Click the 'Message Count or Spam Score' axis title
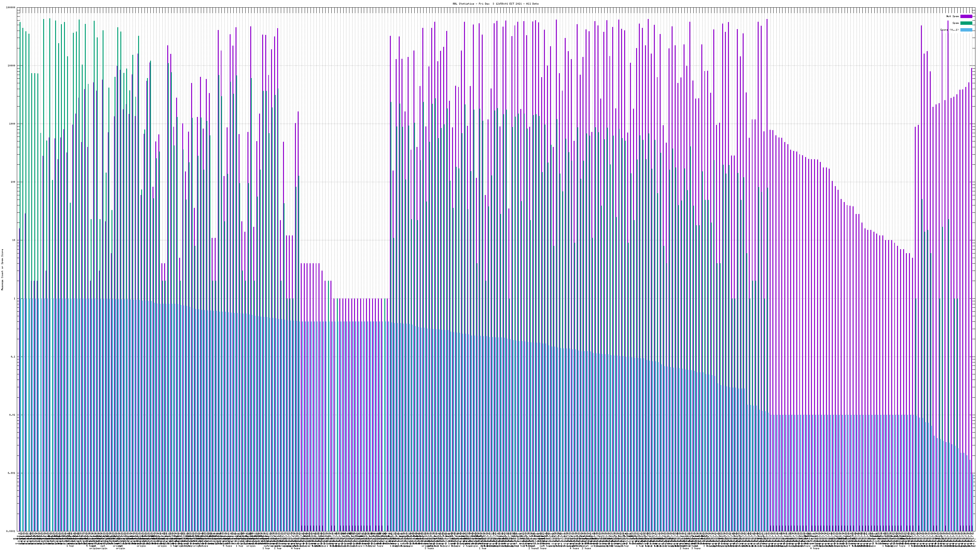This screenshot has width=980, height=551. point(2,269)
